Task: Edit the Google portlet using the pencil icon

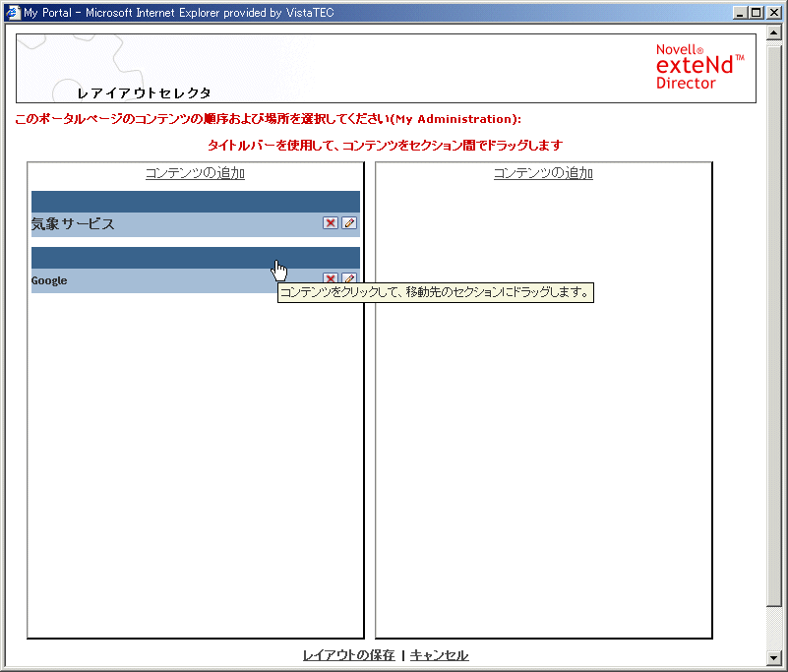Action: tap(349, 277)
